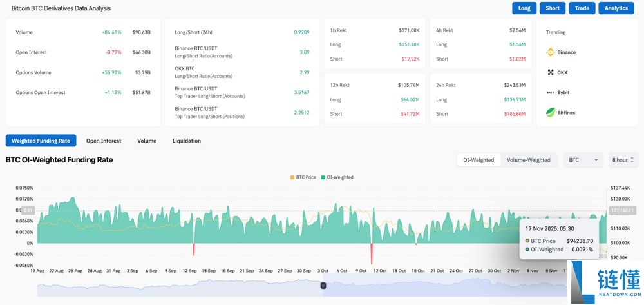
Task: Toggle OI-Weighted legend series
Action: coord(338,177)
